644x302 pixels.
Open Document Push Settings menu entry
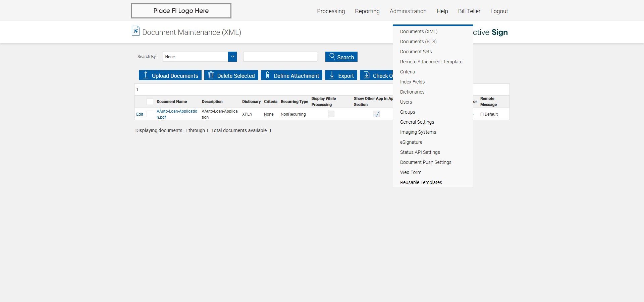(426, 162)
